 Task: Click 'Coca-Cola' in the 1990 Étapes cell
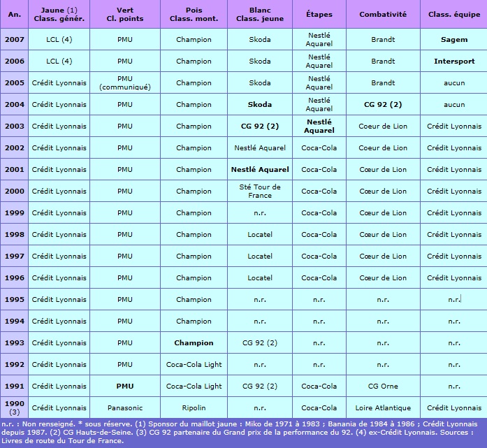click(319, 408)
